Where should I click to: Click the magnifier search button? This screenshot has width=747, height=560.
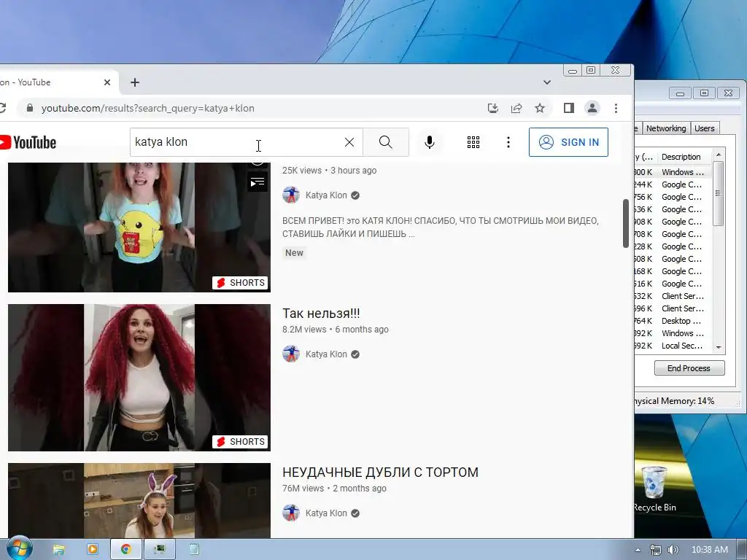click(x=385, y=142)
